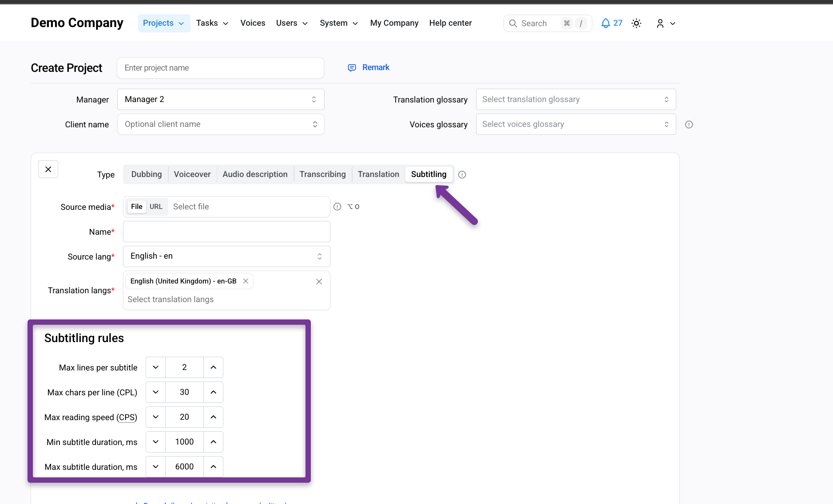The width and height of the screenshot is (833, 504).
Task: Switch source media to URL mode
Action: tap(156, 207)
